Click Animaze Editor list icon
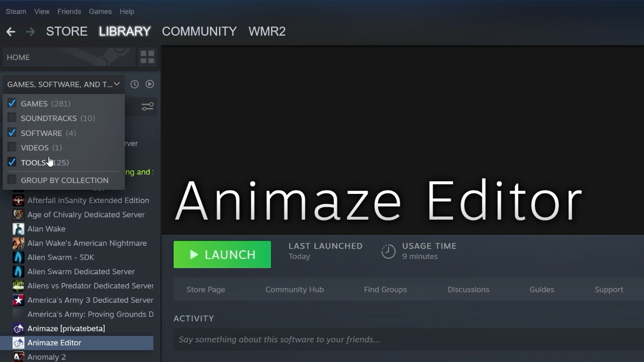This screenshot has height=362, width=644. click(19, 343)
